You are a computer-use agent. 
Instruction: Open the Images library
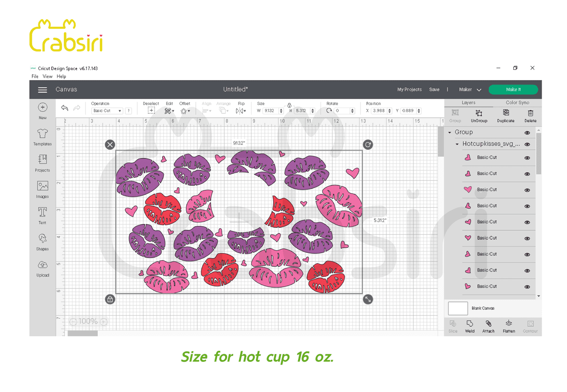(x=42, y=190)
